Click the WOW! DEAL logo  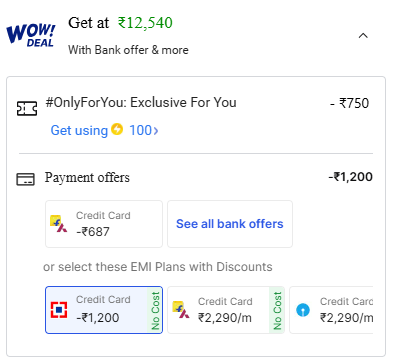[31, 35]
